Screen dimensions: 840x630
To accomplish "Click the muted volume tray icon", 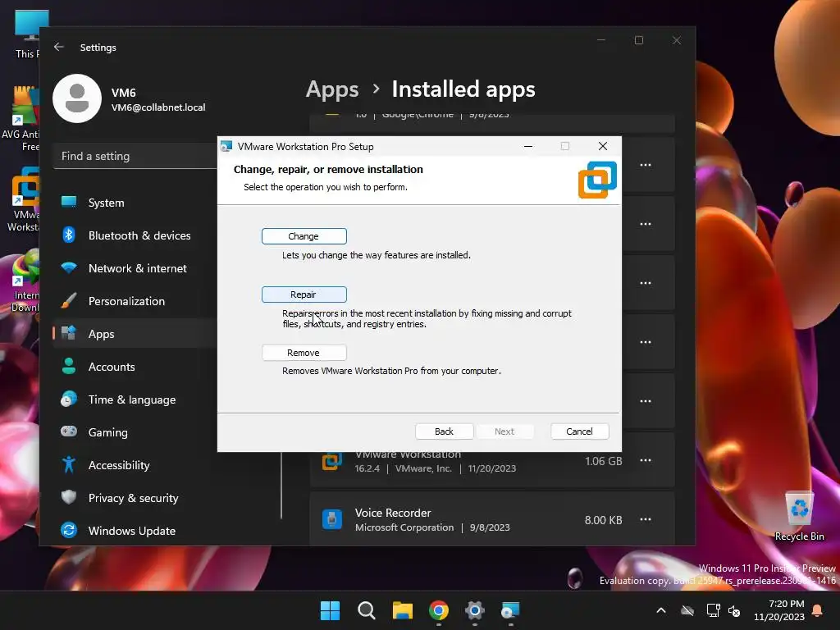I will 734,610.
